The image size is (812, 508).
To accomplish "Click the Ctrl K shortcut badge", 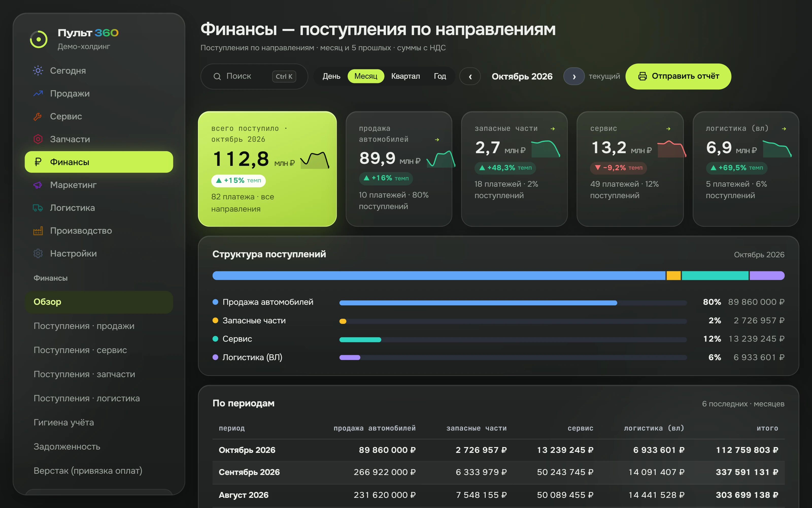I will pos(284,77).
